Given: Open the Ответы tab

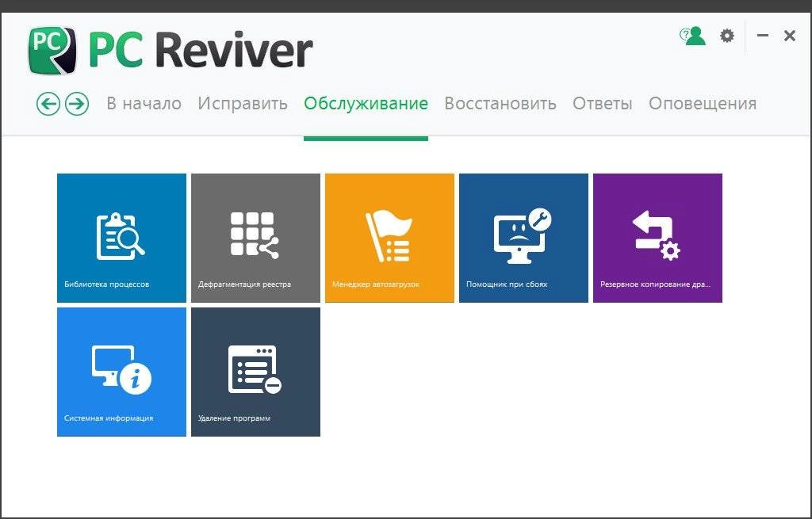Looking at the screenshot, I should tap(603, 104).
